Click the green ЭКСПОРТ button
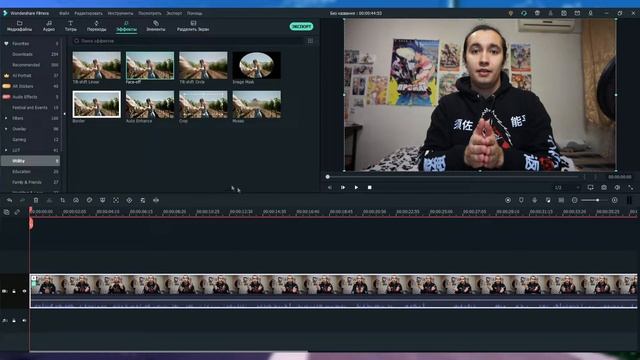The image size is (640, 360). coord(301,27)
